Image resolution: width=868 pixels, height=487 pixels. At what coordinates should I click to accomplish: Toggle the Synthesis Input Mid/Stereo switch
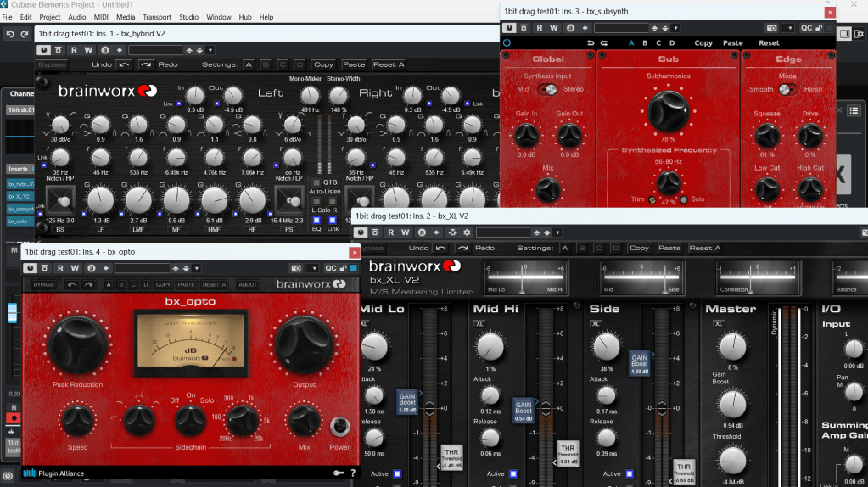pyautogui.click(x=548, y=89)
